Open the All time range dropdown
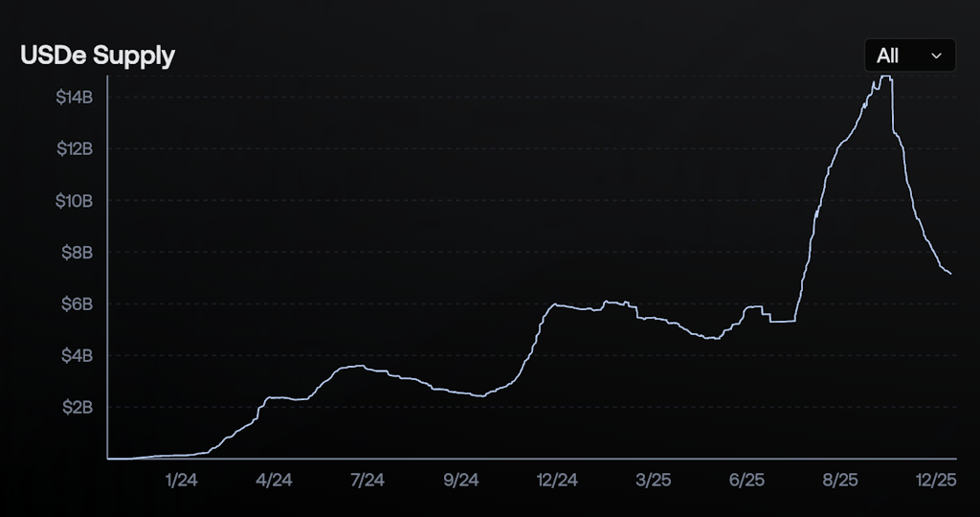This screenshot has width=980, height=517. pos(908,56)
